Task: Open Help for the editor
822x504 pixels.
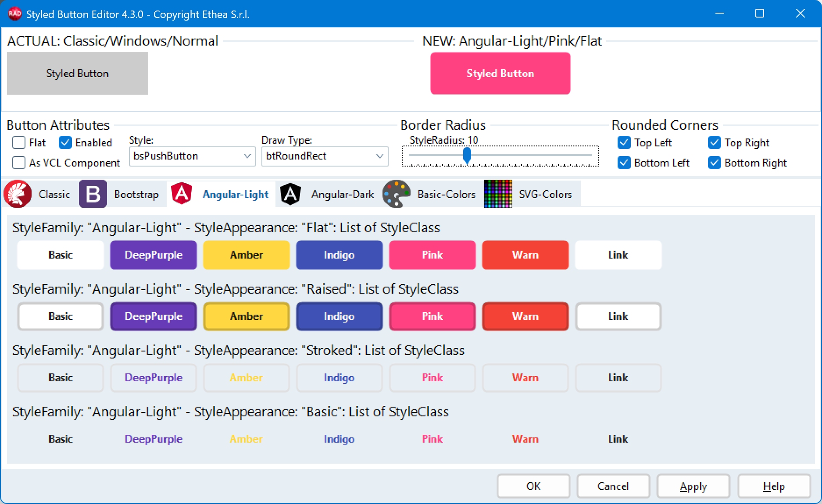Action: [774, 486]
